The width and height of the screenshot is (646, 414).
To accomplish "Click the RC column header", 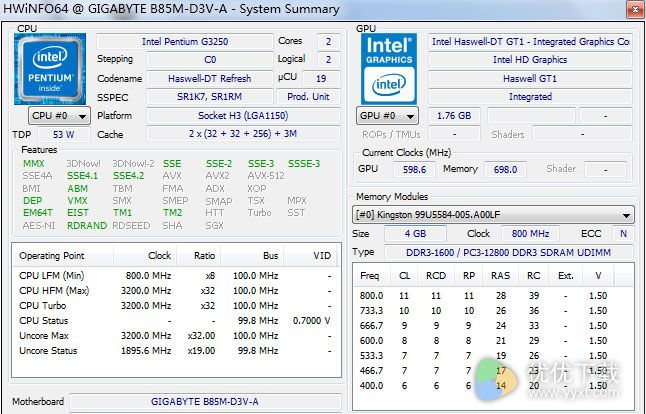I will pyautogui.click(x=534, y=276).
